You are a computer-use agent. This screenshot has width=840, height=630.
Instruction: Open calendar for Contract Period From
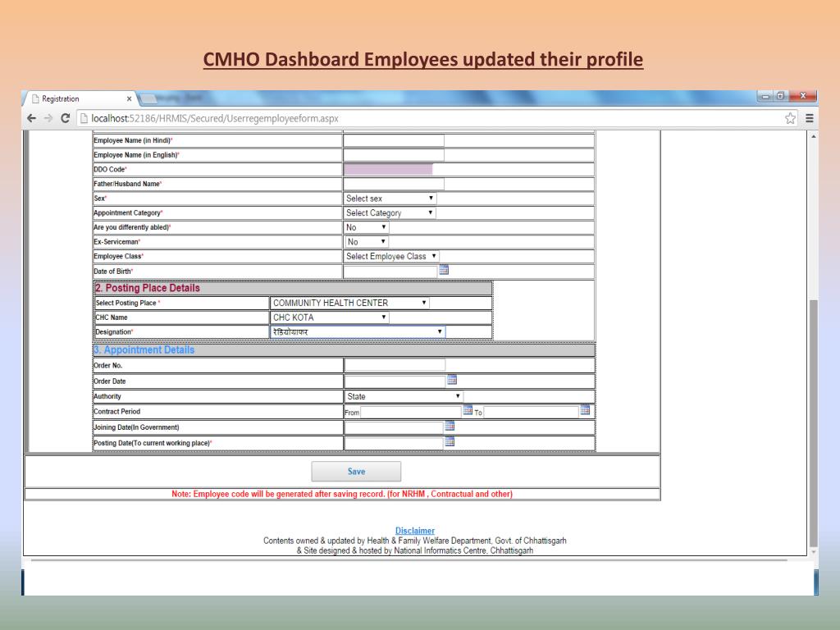coord(468,410)
